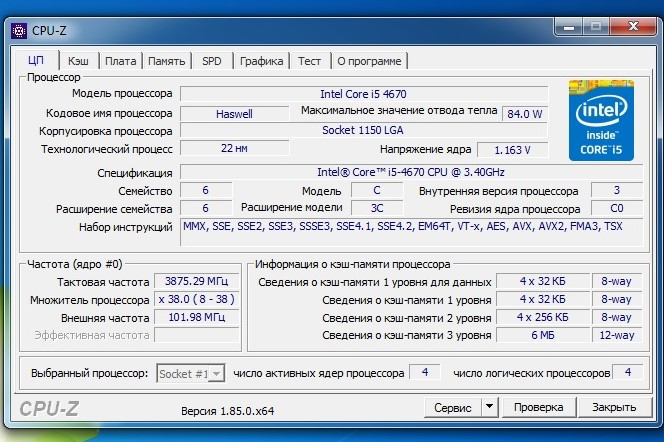Viewport: 664px width, 442px height.
Task: Click the CPU-Z app icon in title bar
Action: [19, 30]
